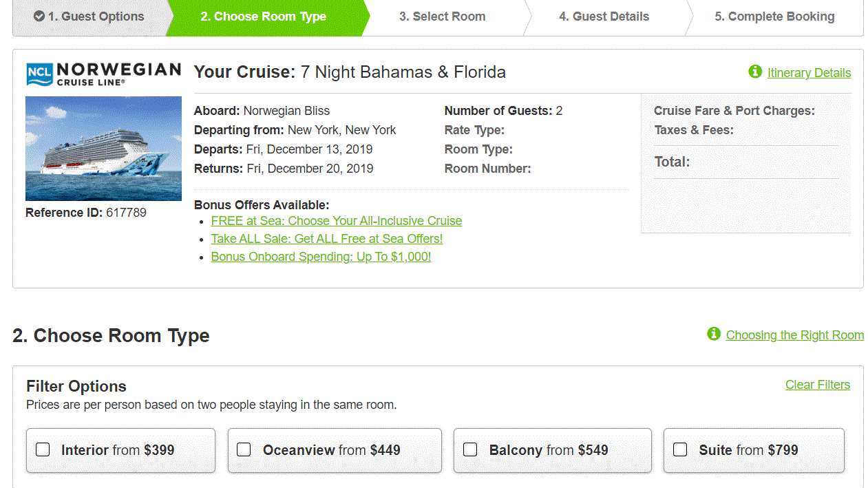This screenshot has height=488, width=868.
Task: Select the 2. Choose Room Type step
Action: click(264, 17)
